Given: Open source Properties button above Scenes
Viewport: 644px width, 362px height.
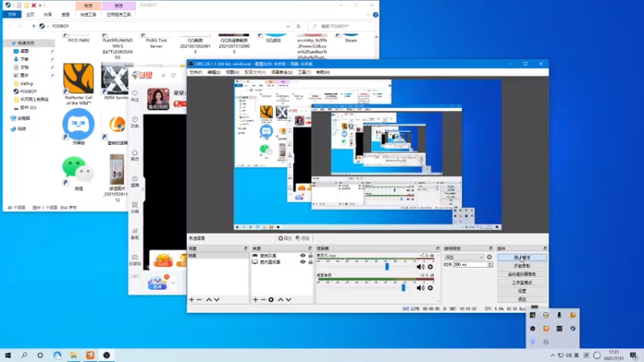Looking at the screenshot, I should click(x=285, y=238).
